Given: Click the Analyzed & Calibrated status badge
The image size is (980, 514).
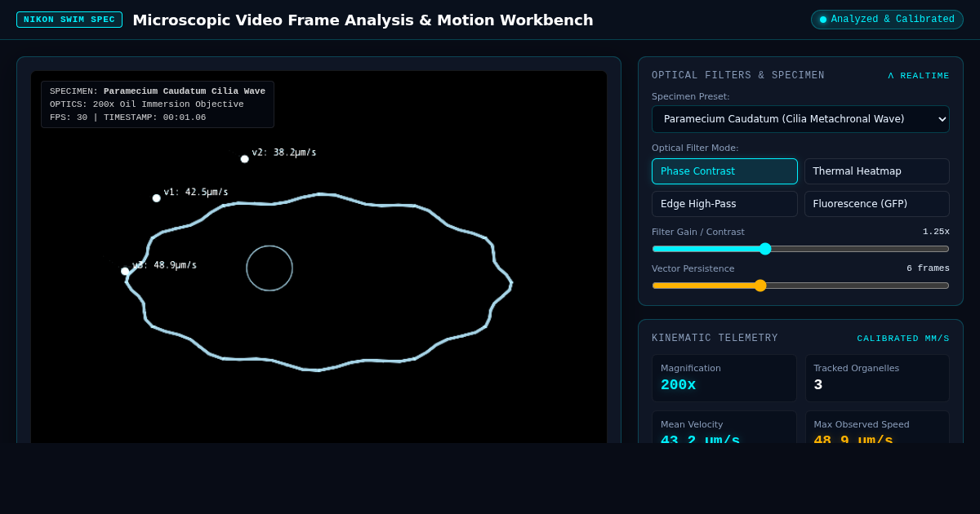Looking at the screenshot, I should [887, 20].
